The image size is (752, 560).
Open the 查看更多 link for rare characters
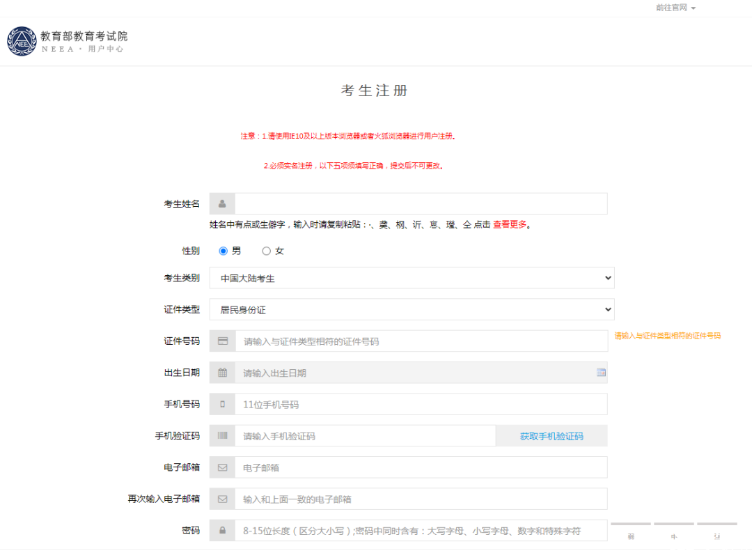510,224
